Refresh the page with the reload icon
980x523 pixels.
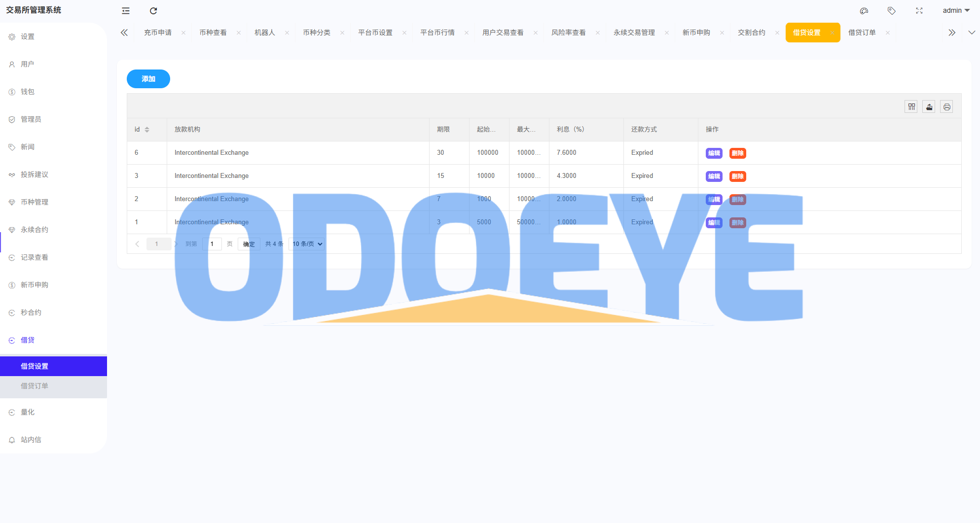tap(153, 10)
